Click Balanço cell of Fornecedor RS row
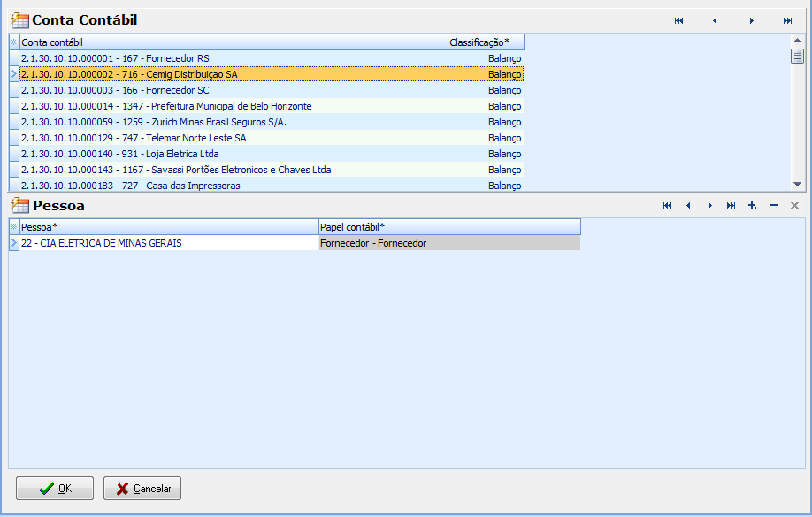This screenshot has width=812, height=517. (x=486, y=58)
